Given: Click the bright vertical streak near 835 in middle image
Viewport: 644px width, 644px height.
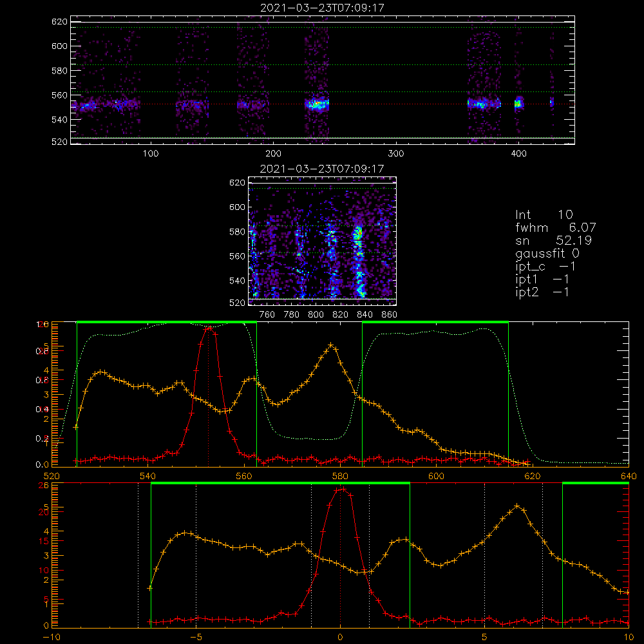Looking at the screenshot, I should 359,261.
